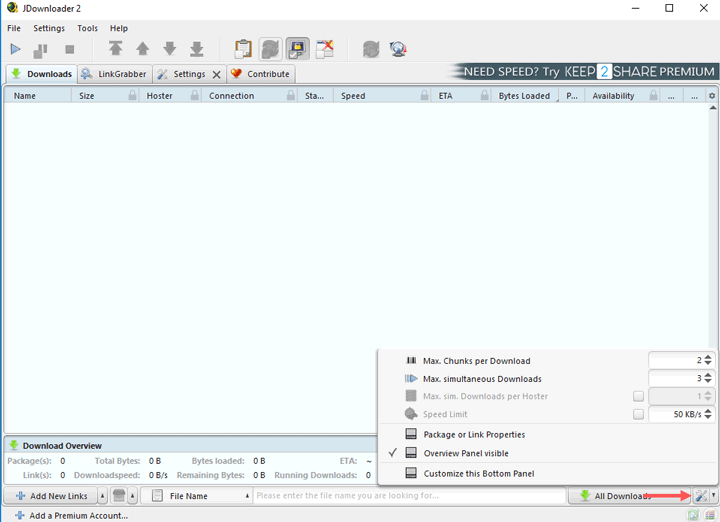Click Add a Premium Account link
The width and height of the screenshot is (720, 522).
tap(71, 516)
